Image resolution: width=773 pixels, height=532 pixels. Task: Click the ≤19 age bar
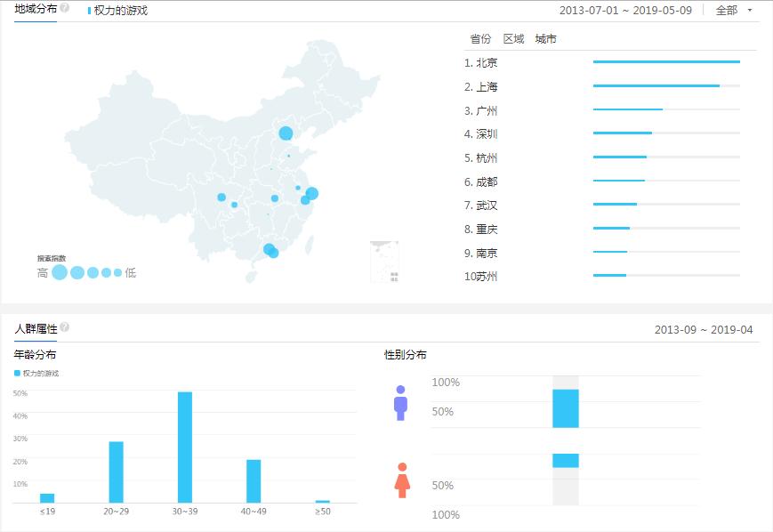[47, 498]
